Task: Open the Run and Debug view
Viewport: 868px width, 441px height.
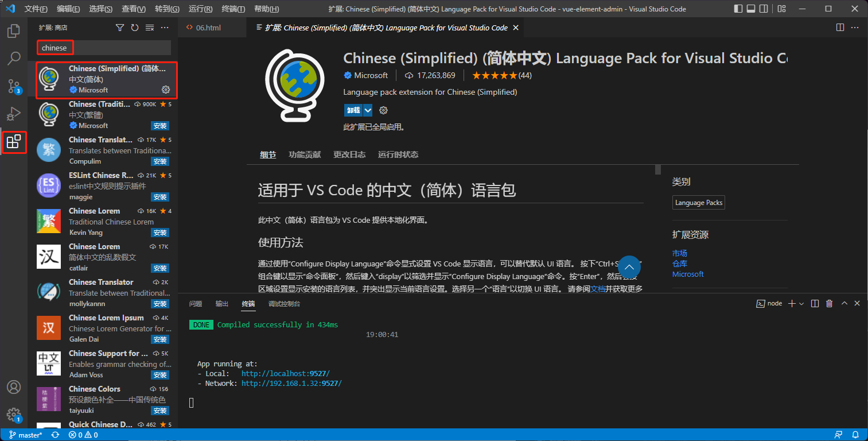Action: (x=14, y=114)
